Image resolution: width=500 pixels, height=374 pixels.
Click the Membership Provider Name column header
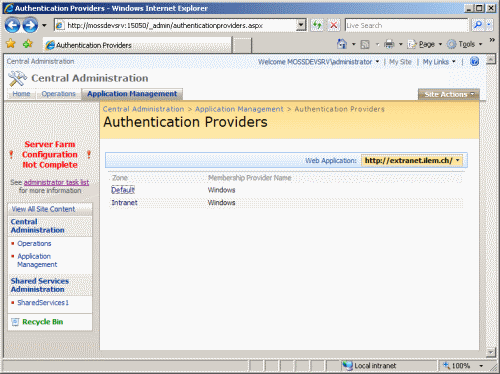[x=250, y=178]
